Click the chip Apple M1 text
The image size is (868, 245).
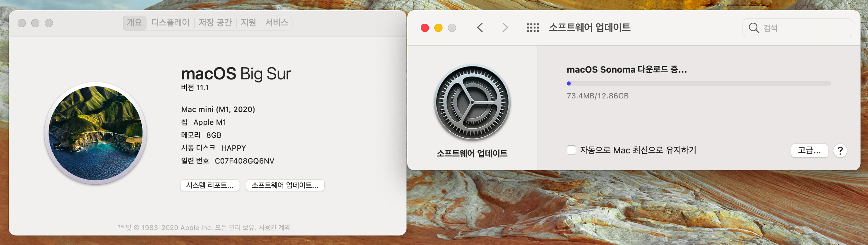click(x=210, y=122)
